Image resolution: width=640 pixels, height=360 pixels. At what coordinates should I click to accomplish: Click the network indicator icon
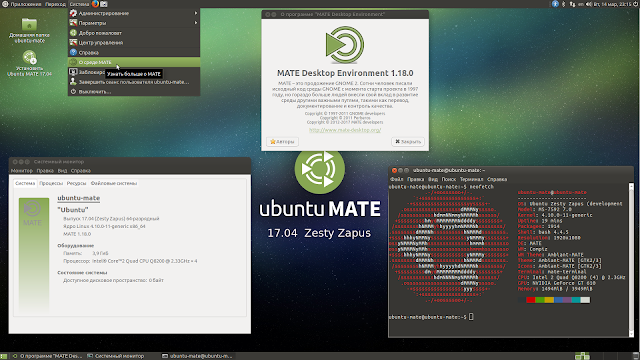pos(572,4)
